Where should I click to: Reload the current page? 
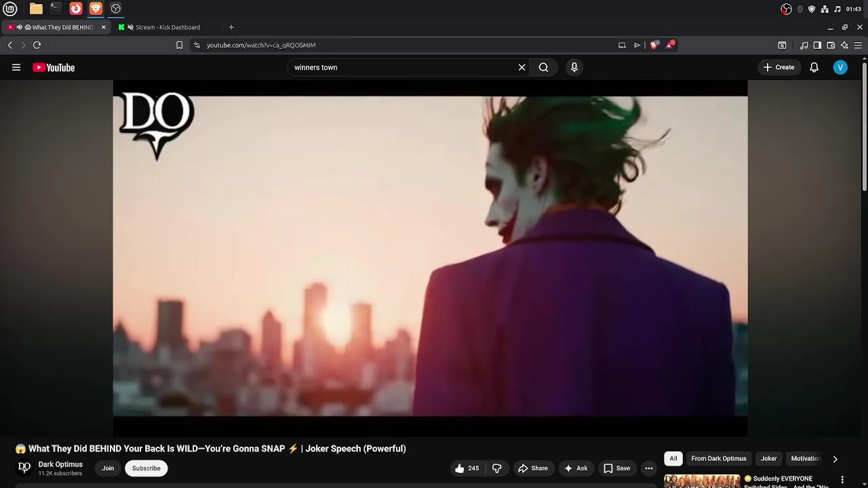37,45
